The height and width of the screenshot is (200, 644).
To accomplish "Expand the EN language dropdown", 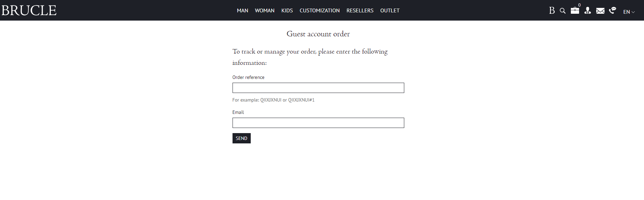I will click(x=629, y=12).
